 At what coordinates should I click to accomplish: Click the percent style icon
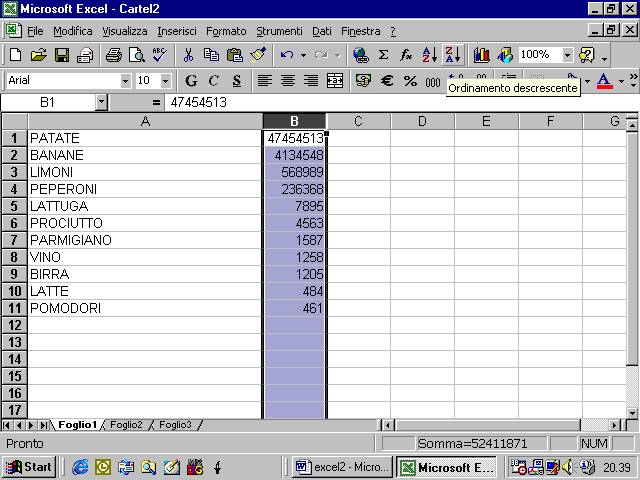[410, 81]
